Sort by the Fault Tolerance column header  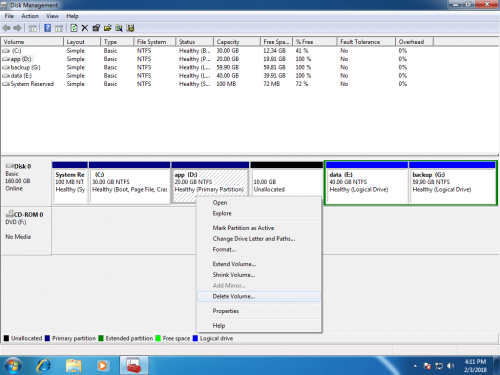point(366,42)
